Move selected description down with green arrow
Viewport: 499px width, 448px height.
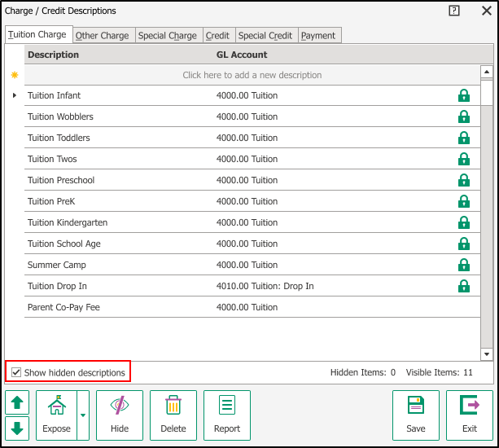point(17,428)
